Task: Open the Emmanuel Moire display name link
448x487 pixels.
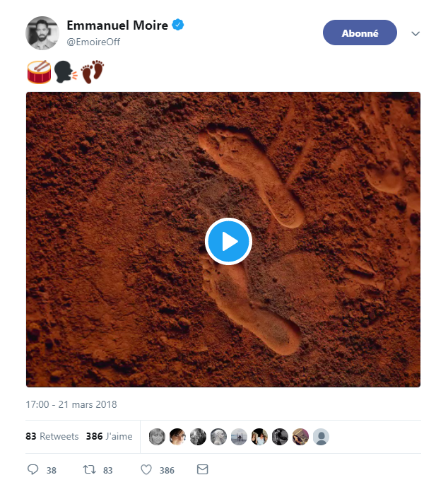Action: (117, 25)
